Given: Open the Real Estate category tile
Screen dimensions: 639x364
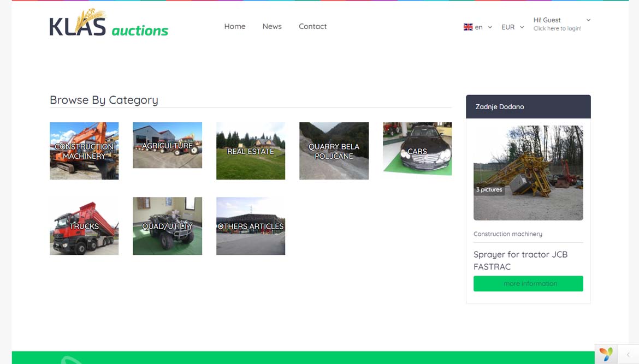Looking at the screenshot, I should click(251, 151).
